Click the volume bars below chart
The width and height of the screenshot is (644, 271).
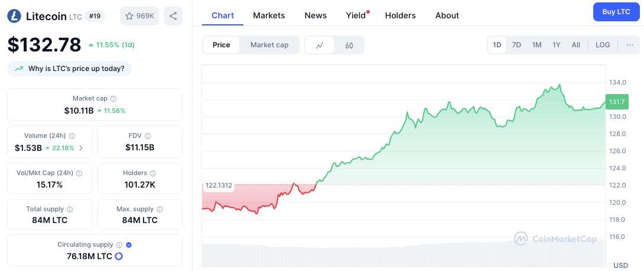tap(404, 255)
